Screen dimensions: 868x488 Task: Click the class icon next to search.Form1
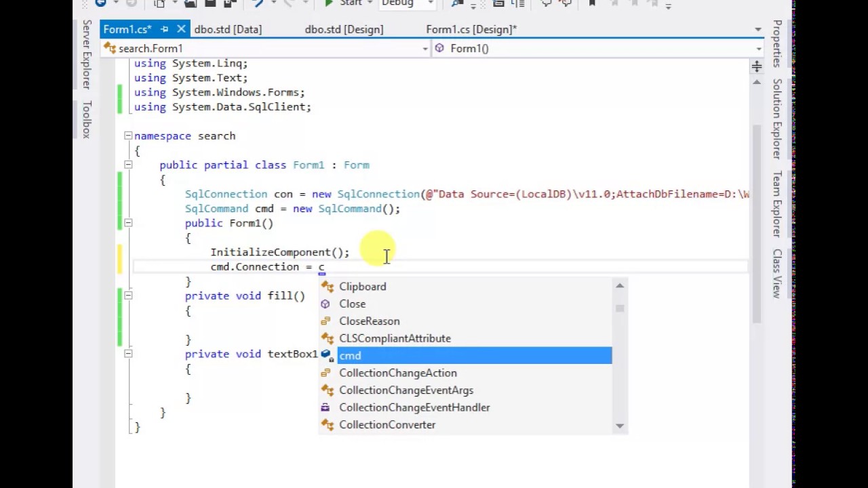tap(110, 48)
